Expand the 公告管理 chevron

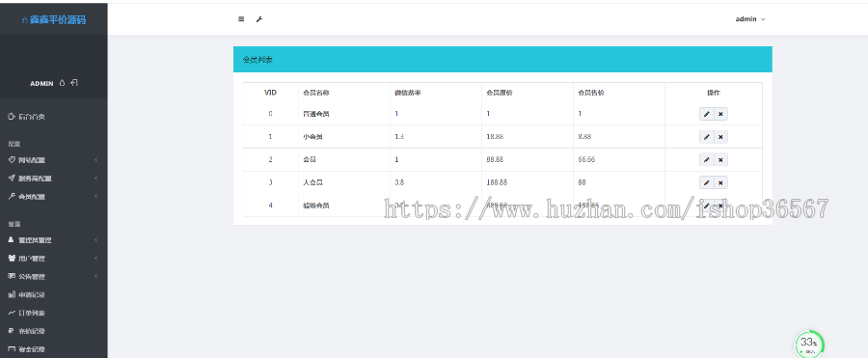coord(95,277)
